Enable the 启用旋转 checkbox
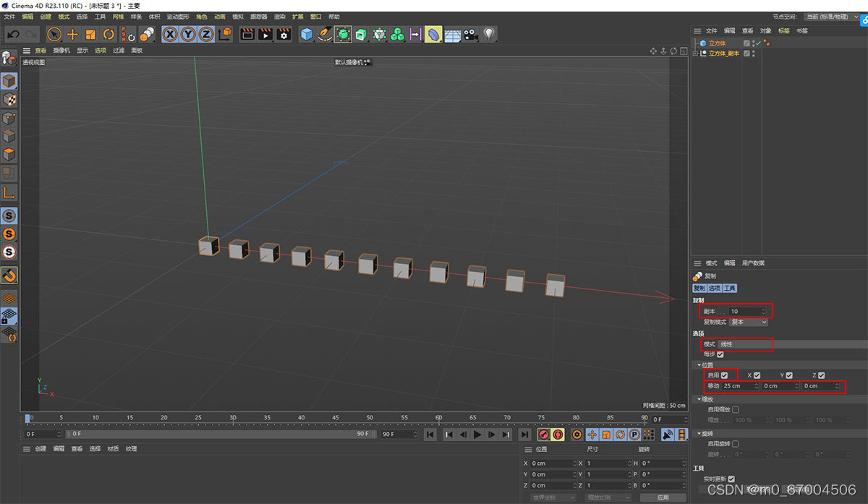 (736, 443)
